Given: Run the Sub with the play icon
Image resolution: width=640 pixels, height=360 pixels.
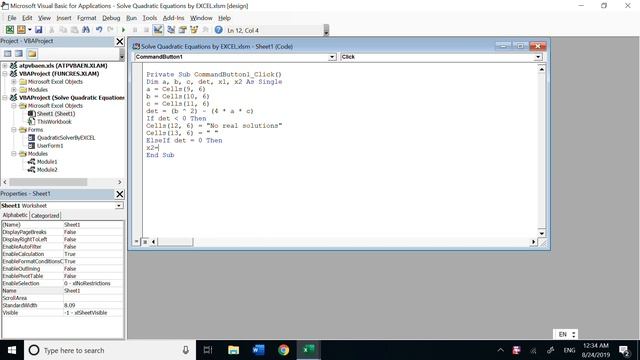Looking at the screenshot, I should click(x=123, y=30).
